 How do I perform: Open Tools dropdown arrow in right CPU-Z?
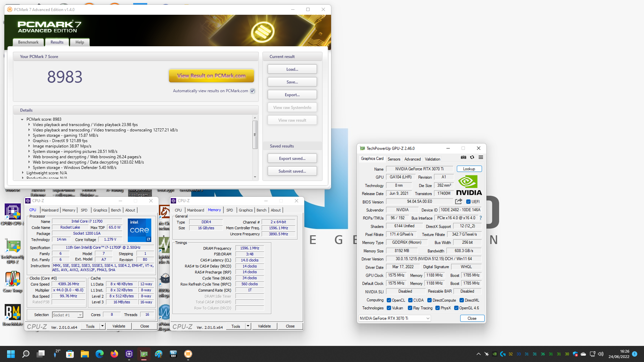248,326
